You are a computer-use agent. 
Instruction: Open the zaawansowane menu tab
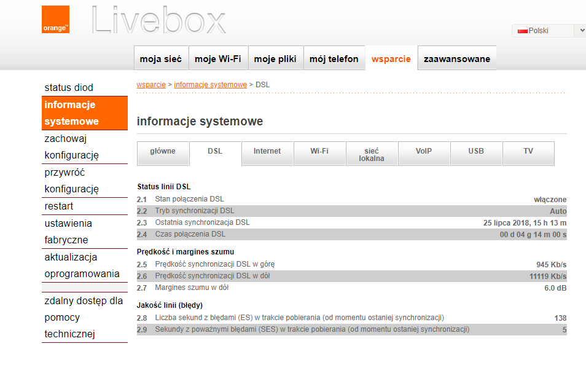click(456, 59)
